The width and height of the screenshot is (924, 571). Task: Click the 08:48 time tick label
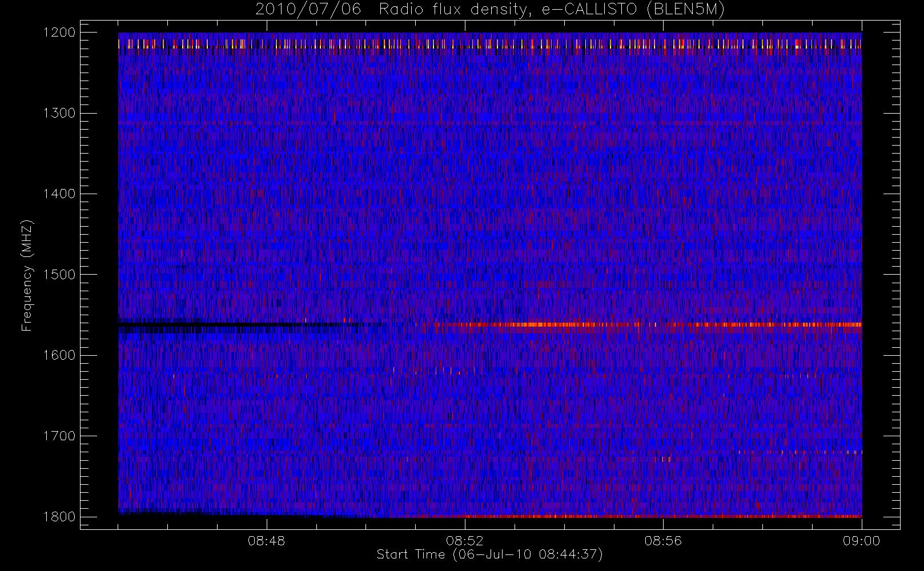(x=266, y=541)
